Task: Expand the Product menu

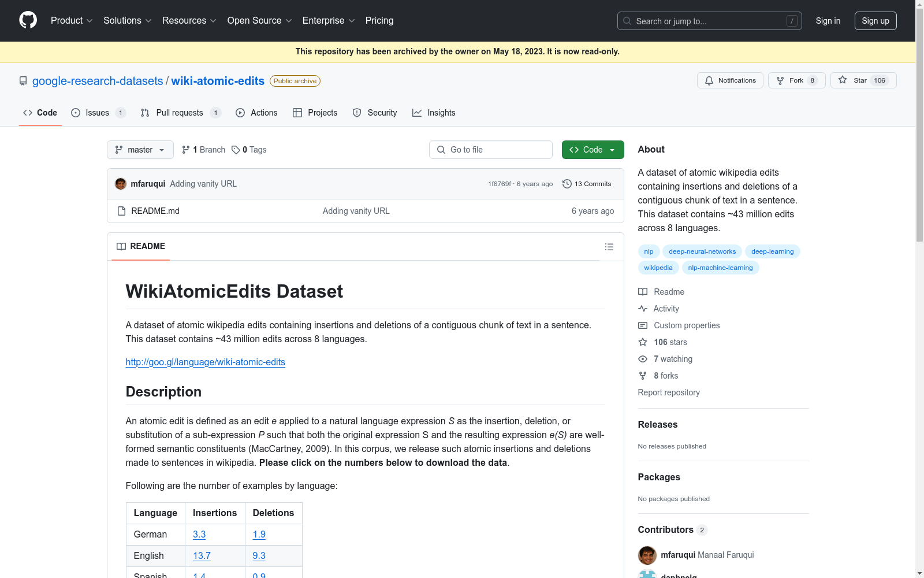Action: pyautogui.click(x=72, y=21)
